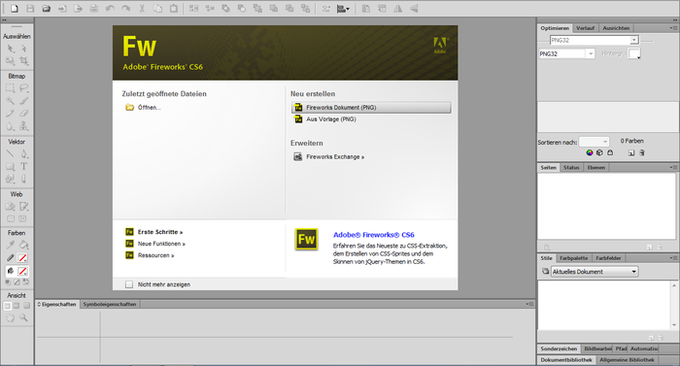
Task: Select the Marquee tool
Action: (x=10, y=88)
